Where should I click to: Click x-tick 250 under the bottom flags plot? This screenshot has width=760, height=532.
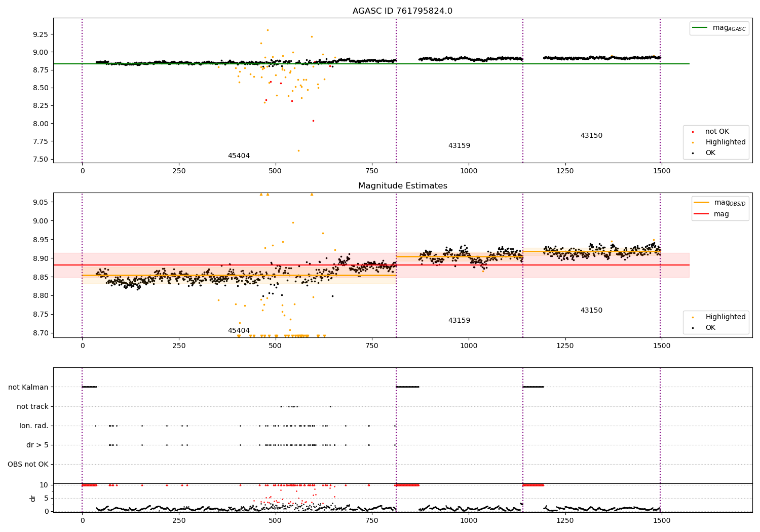[179, 521]
